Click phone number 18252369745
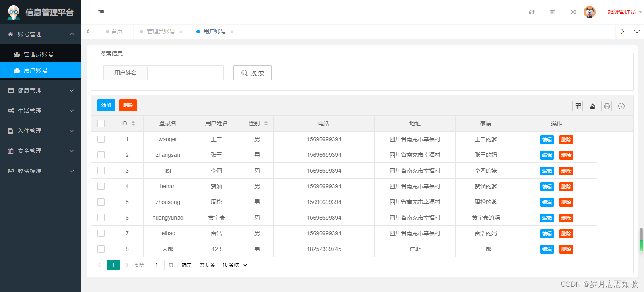 (324, 249)
